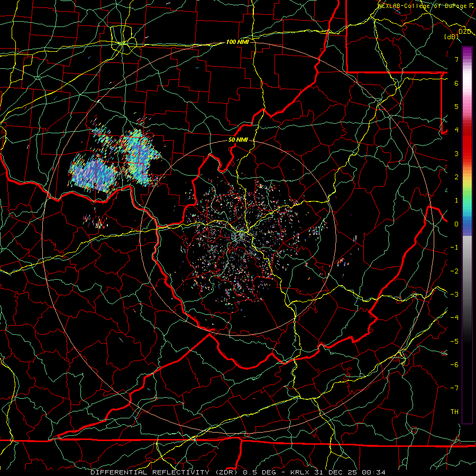Viewport: 476px width, 476px height.
Task: Click the 0 dB scale label
Action: pos(456,224)
